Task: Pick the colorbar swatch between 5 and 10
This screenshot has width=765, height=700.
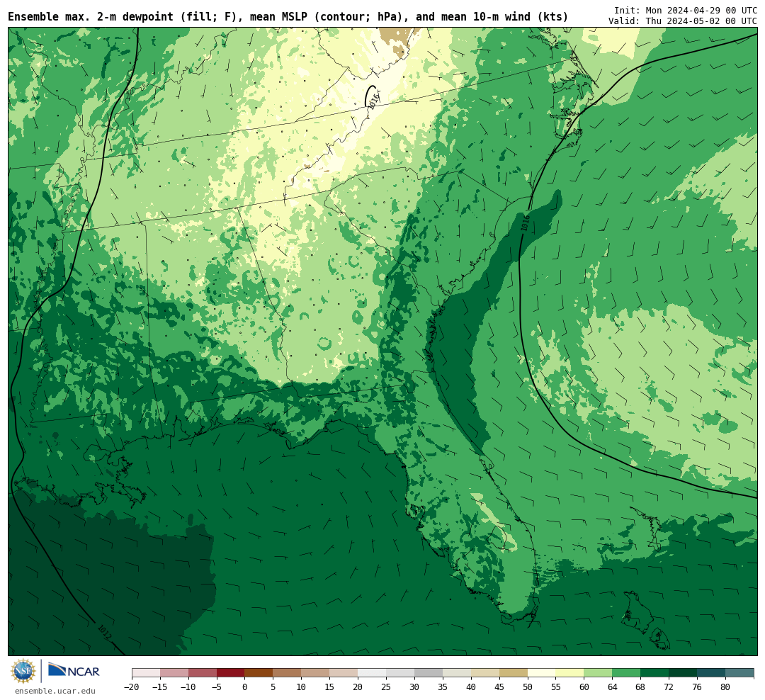Action: pos(288,673)
